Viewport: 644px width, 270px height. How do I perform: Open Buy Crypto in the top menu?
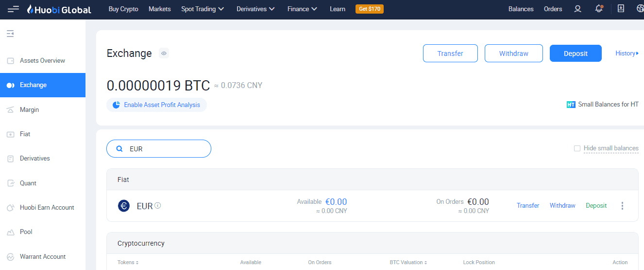coord(123,9)
